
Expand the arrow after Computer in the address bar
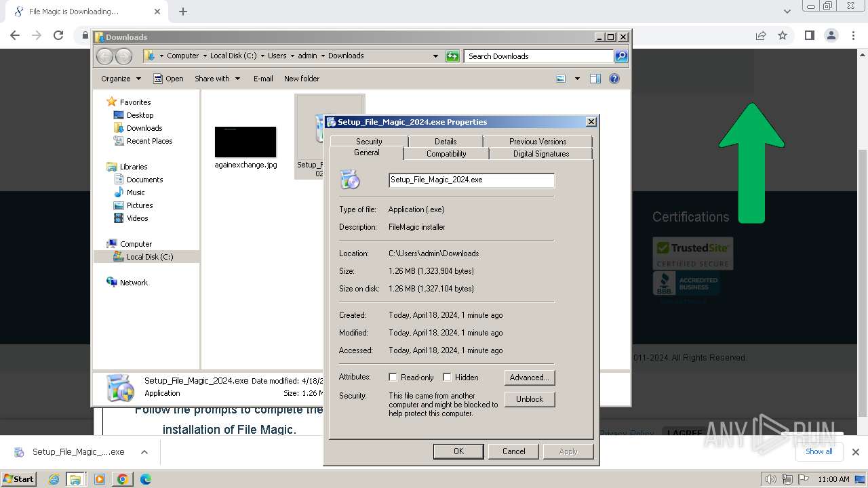coord(204,56)
